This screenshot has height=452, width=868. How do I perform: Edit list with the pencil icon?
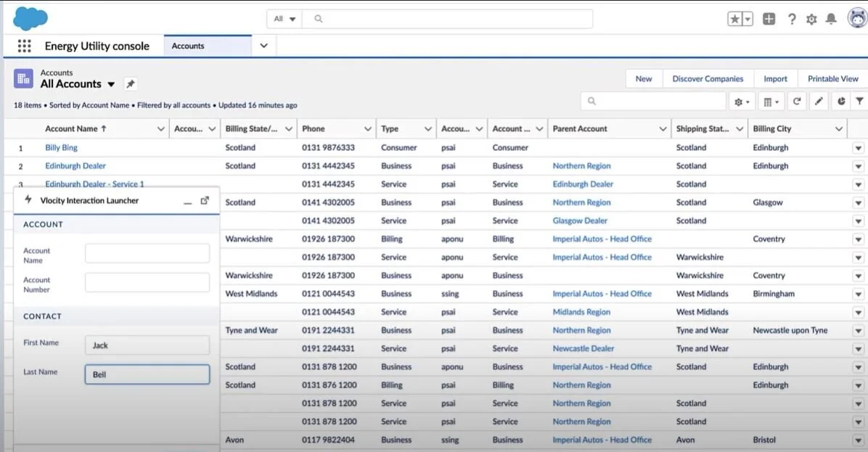(819, 102)
